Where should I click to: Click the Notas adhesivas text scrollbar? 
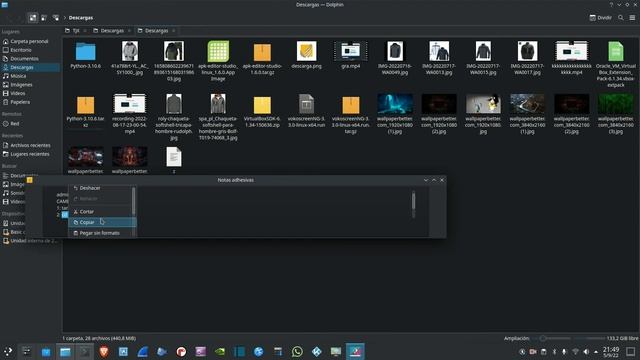pyautogui.click(x=413, y=203)
